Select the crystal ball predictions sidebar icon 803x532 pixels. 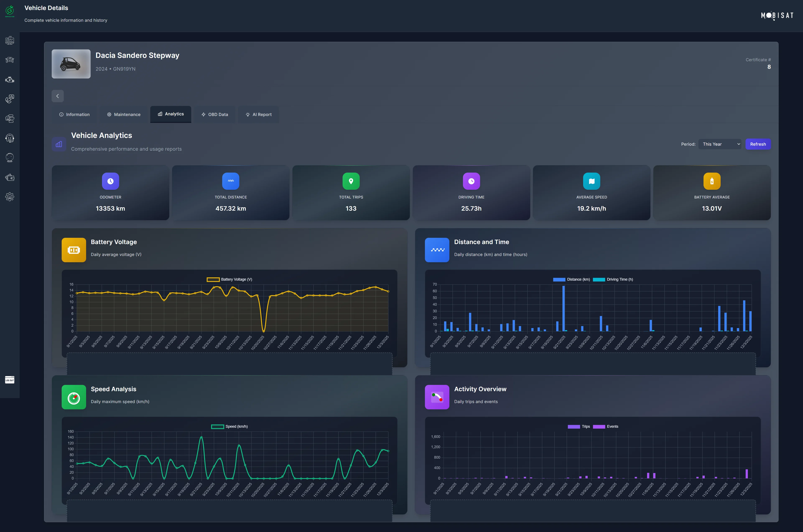coord(9,157)
